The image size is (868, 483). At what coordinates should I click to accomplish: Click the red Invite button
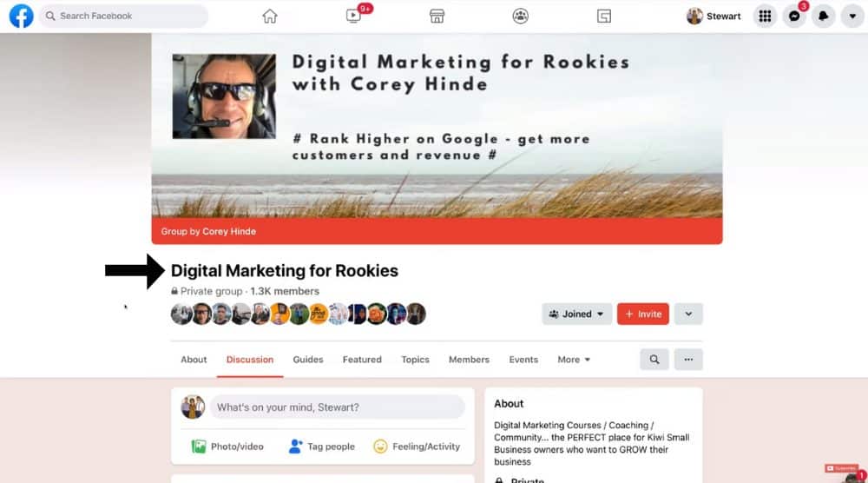coord(642,314)
